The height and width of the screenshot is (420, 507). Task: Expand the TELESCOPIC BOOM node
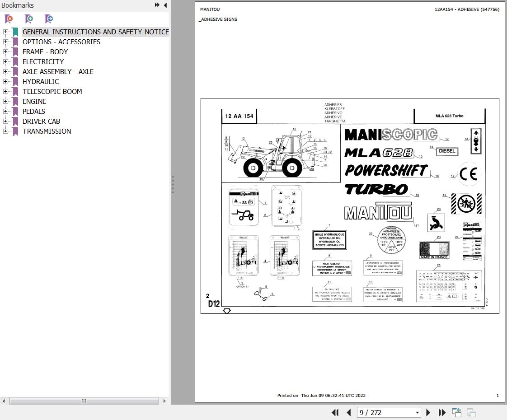point(5,91)
